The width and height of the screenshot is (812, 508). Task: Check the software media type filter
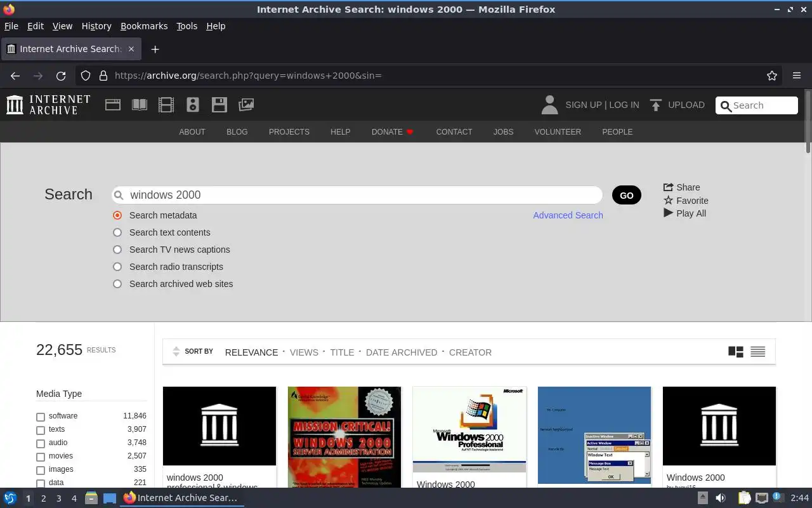(41, 417)
